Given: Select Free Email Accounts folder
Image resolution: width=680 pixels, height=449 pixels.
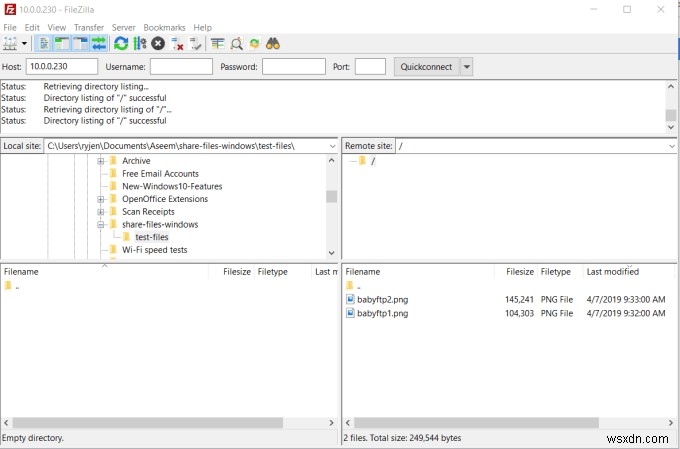Looking at the screenshot, I should 160,174.
